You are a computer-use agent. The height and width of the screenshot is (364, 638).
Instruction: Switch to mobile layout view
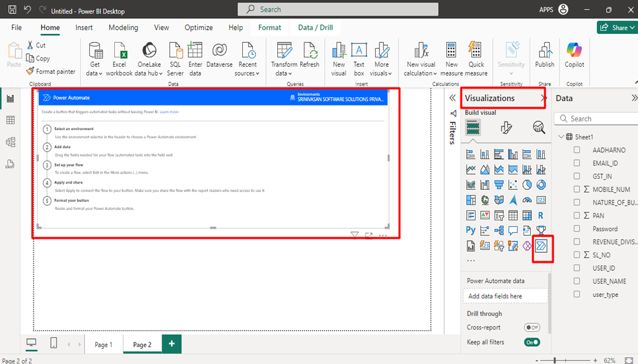(53, 343)
